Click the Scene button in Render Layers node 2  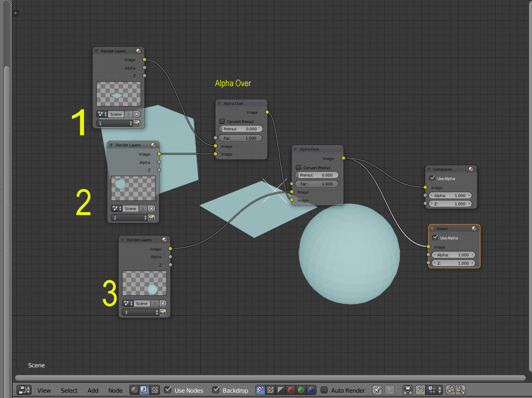130,208
